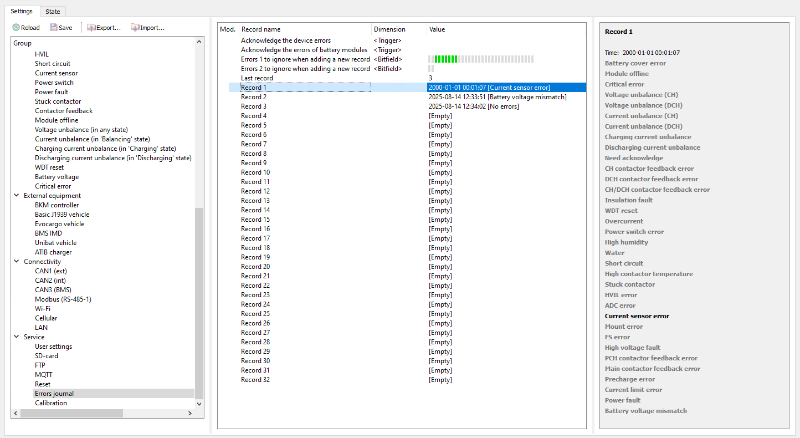Image resolution: width=800 pixels, height=438 pixels.
Task: Select Voltage unbalance (in any state) item
Action: [81, 130]
